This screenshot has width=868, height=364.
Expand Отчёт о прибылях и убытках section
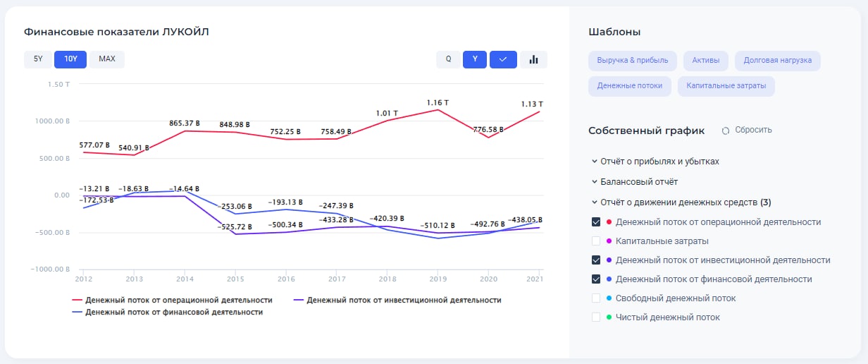(x=655, y=162)
